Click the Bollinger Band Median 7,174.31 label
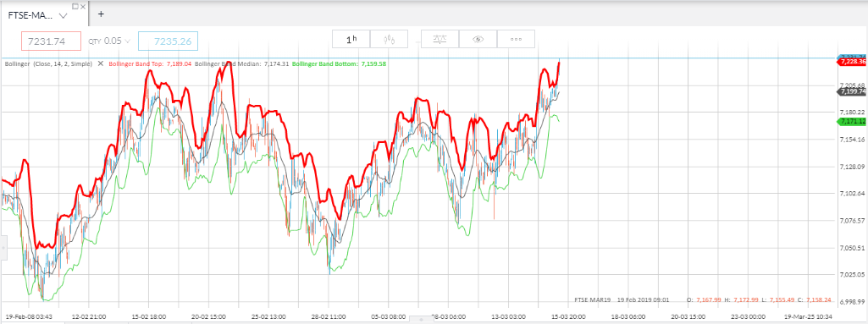This screenshot has width=868, height=324. click(x=242, y=63)
